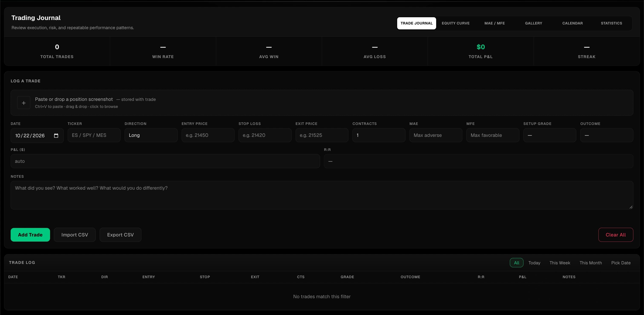Open the Statistics tab
This screenshot has width=644, height=315.
coord(611,23)
